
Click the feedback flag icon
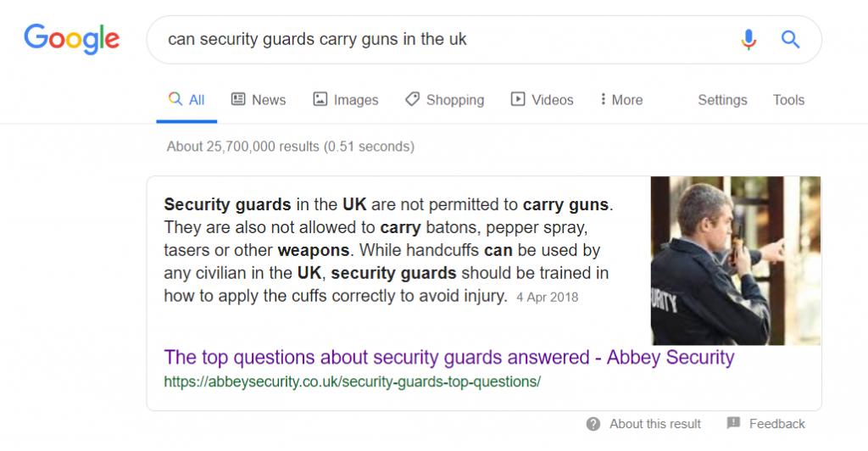tap(733, 424)
